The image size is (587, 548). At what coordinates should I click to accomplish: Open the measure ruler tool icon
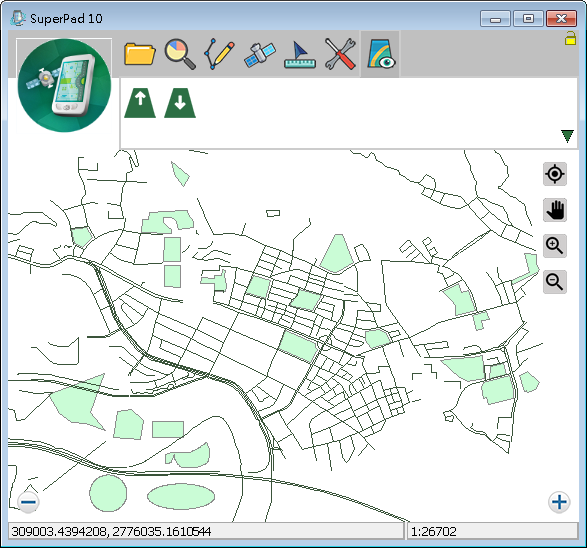[x=300, y=55]
